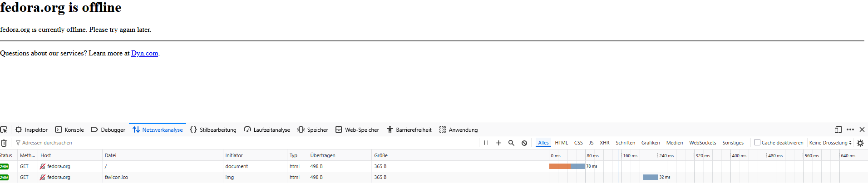Click the 200 status badge of root request
This screenshot has height=189, width=868.
[4, 166]
